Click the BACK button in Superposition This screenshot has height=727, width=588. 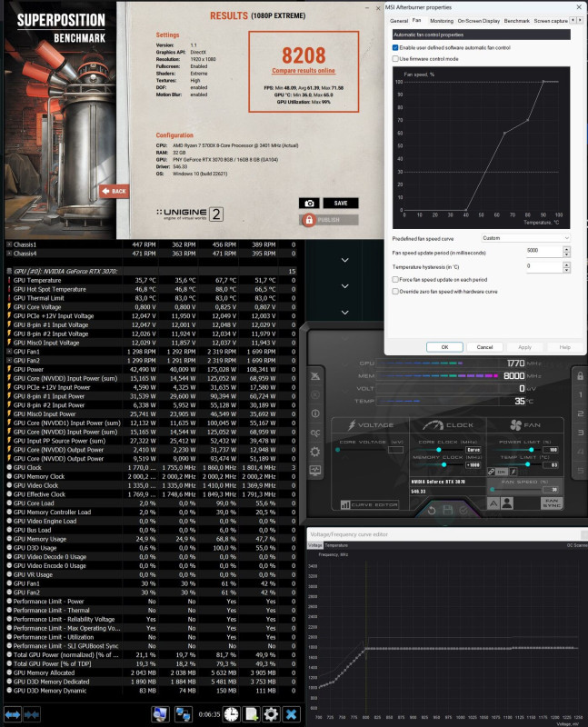click(x=115, y=191)
